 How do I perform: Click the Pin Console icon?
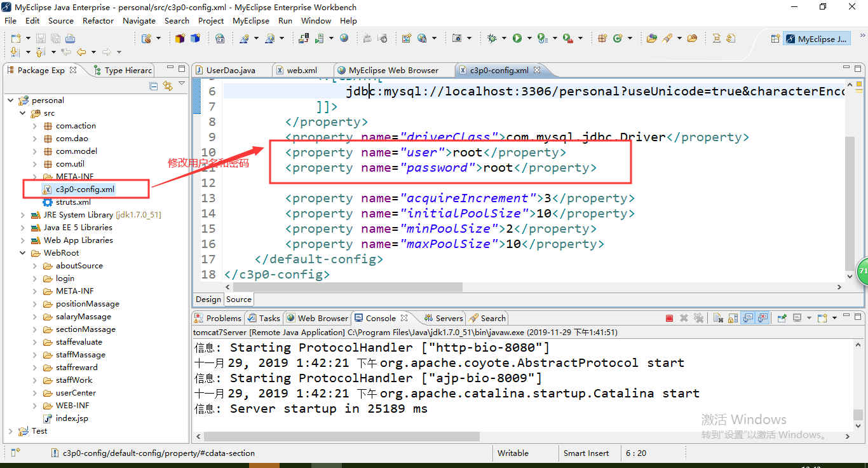[782, 319]
